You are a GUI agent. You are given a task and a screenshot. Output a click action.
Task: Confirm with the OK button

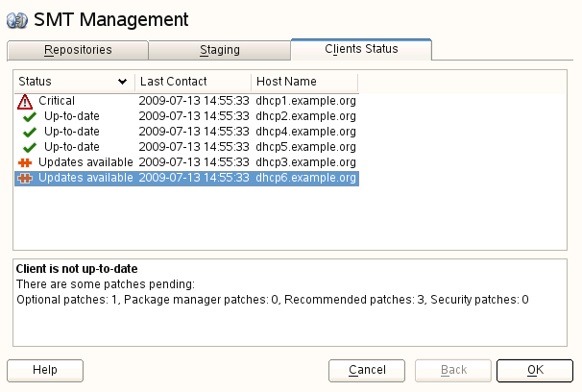(x=535, y=370)
